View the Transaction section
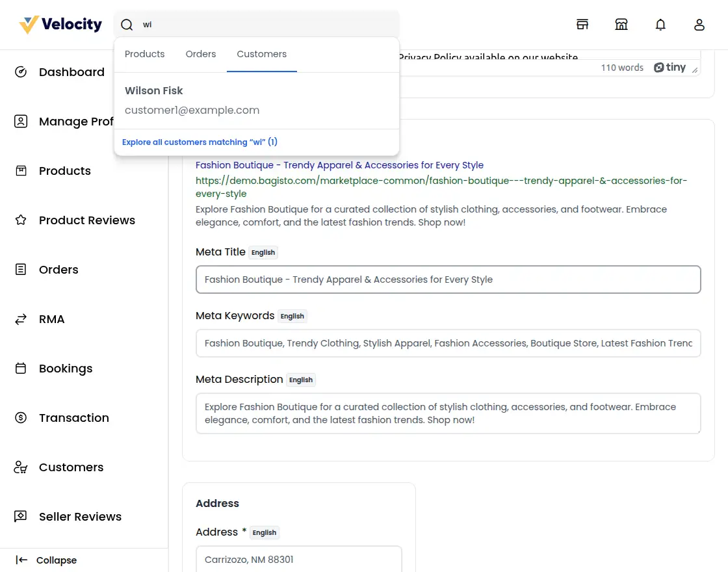Image resolution: width=728 pixels, height=572 pixels. tap(73, 418)
